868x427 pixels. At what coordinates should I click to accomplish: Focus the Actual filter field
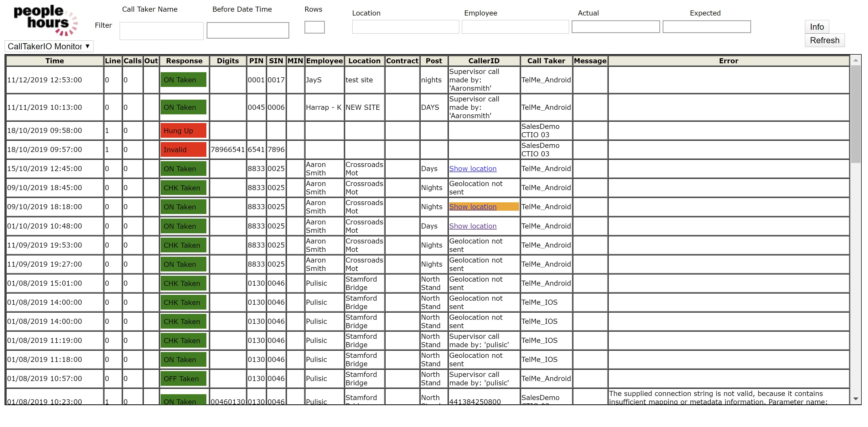coord(615,27)
